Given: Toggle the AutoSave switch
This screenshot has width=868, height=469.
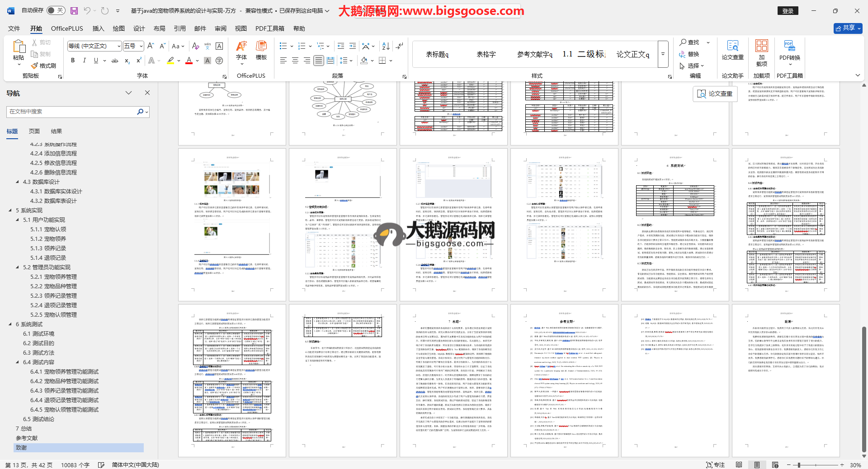Looking at the screenshot, I should [56, 10].
